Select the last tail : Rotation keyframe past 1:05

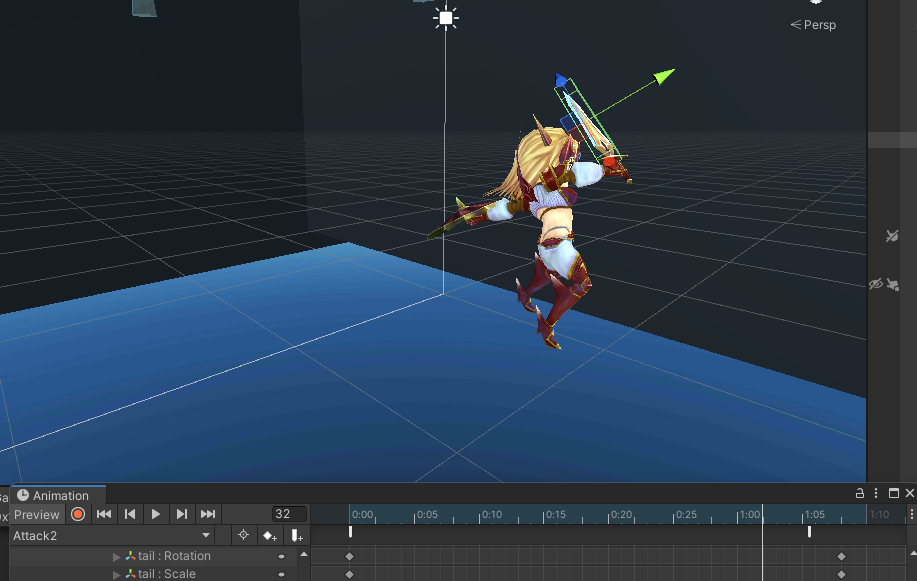pyautogui.click(x=842, y=556)
